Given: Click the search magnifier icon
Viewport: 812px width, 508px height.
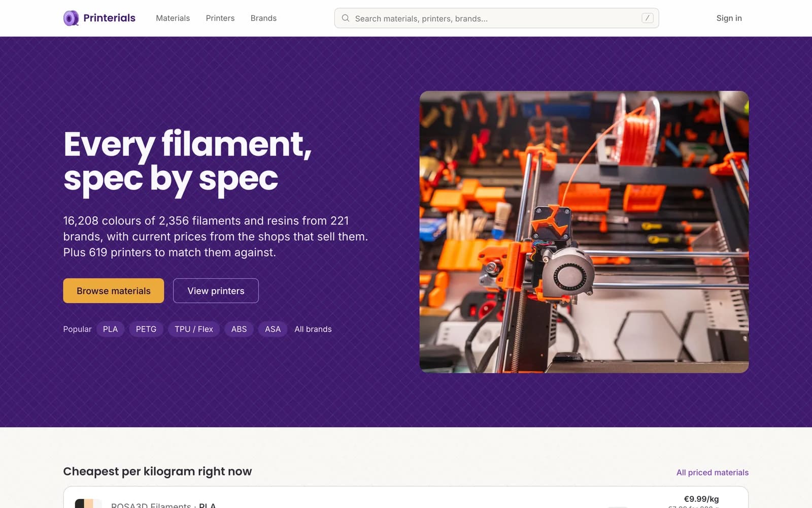Looking at the screenshot, I should [x=346, y=18].
